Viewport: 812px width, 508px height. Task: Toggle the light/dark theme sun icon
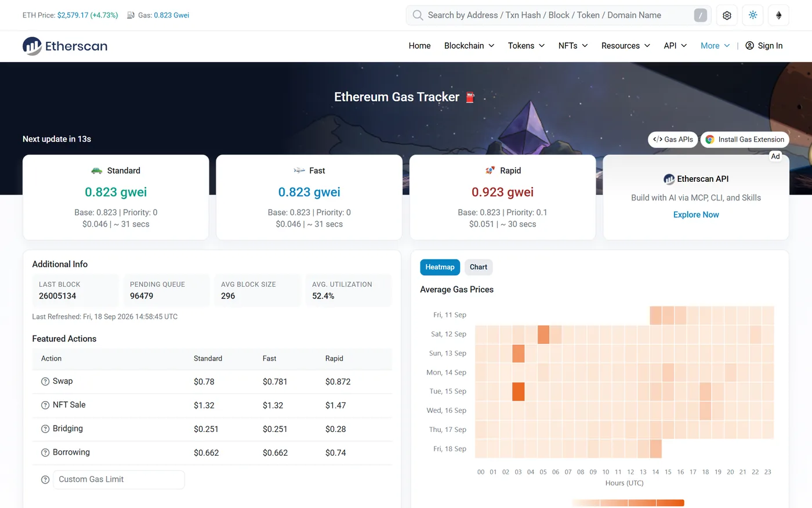753,16
